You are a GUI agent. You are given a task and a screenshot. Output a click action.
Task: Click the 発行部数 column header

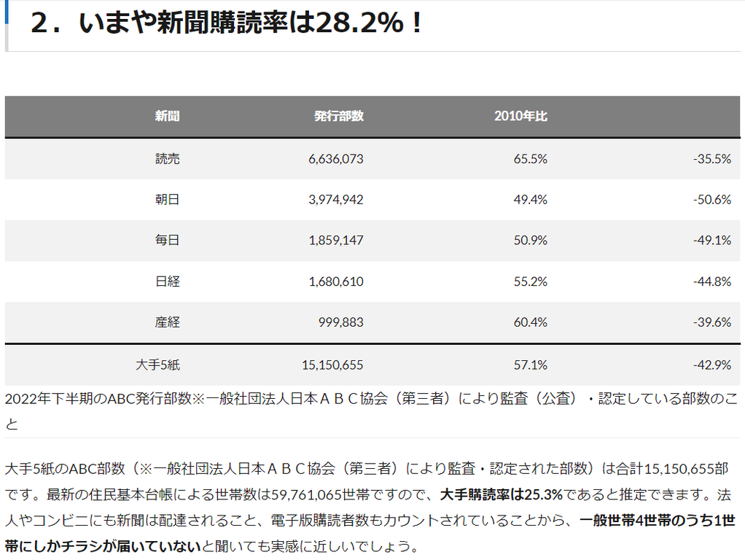click(x=339, y=116)
